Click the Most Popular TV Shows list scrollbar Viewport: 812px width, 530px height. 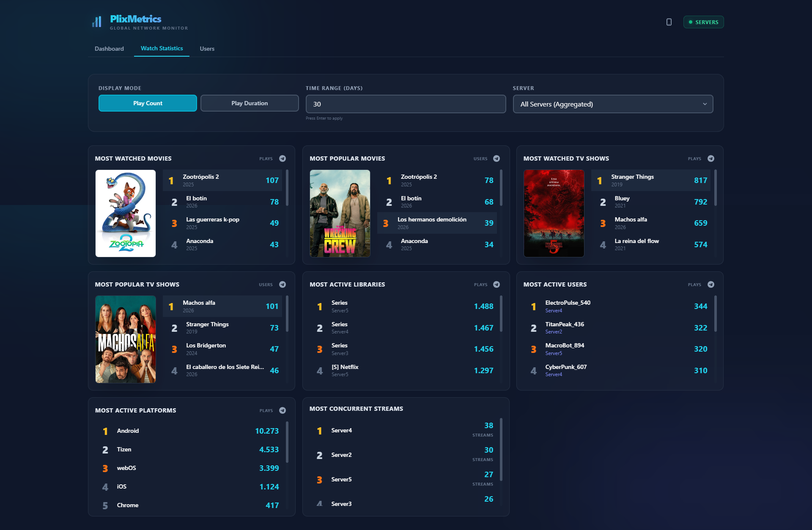tap(287, 314)
